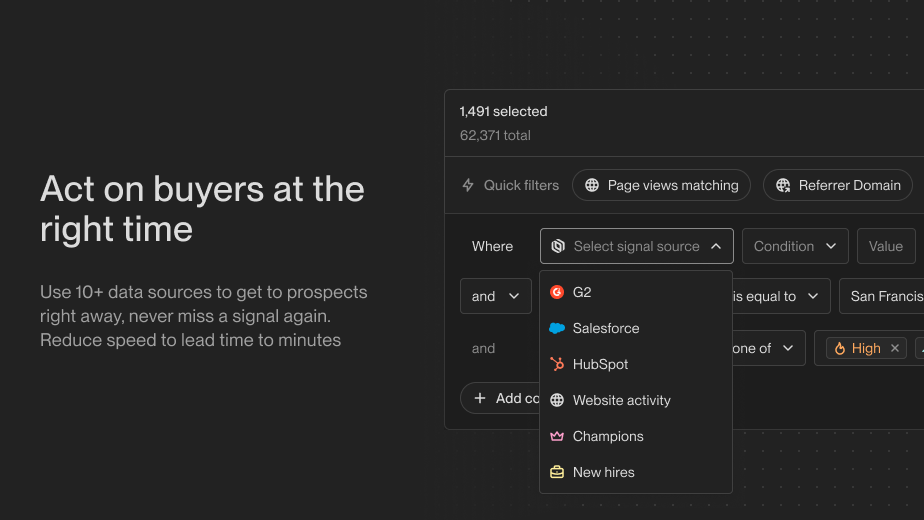Remove the High tag with its X

pos(895,348)
